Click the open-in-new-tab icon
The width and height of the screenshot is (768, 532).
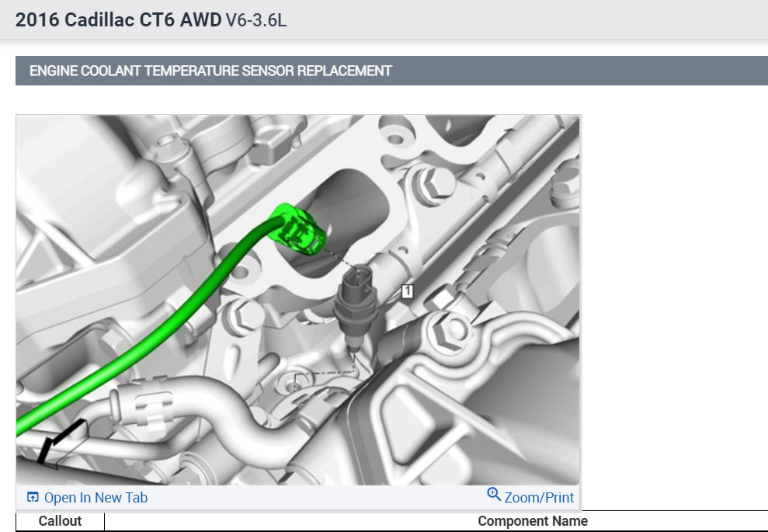pos(33,497)
